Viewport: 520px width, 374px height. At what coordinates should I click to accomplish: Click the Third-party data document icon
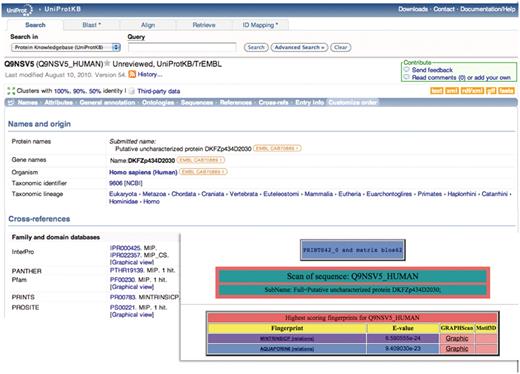tap(132, 91)
